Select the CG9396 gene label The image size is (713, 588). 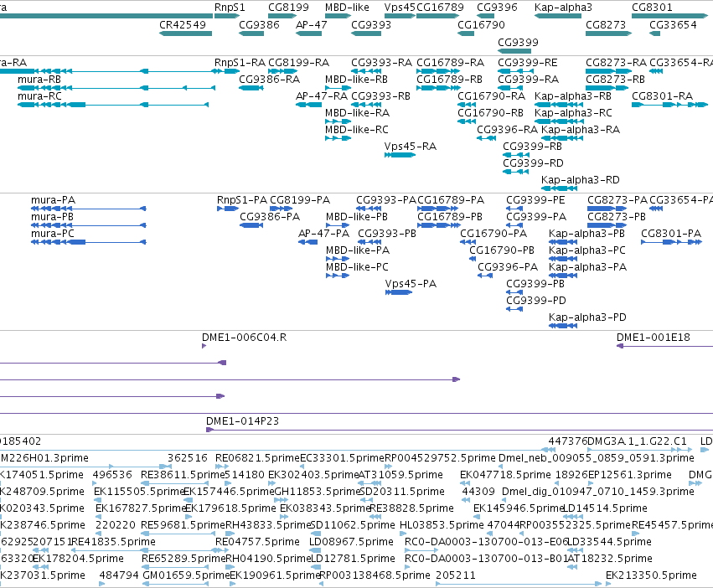coord(497,8)
